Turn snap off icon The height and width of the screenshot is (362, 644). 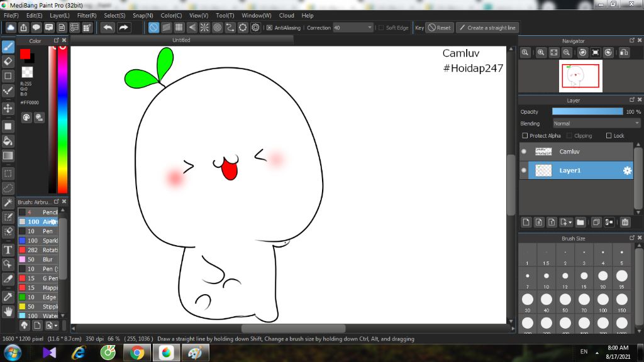(x=153, y=28)
